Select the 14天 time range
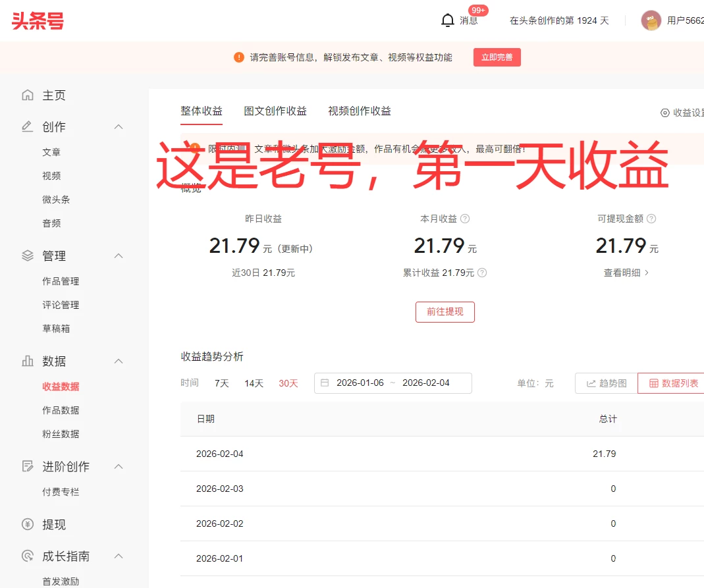The image size is (704, 588). click(x=254, y=383)
